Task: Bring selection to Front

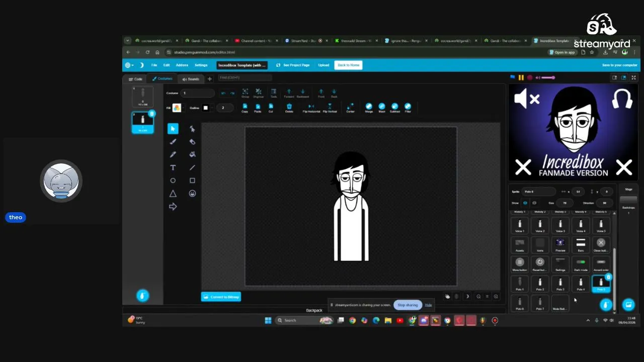Action: click(321, 93)
